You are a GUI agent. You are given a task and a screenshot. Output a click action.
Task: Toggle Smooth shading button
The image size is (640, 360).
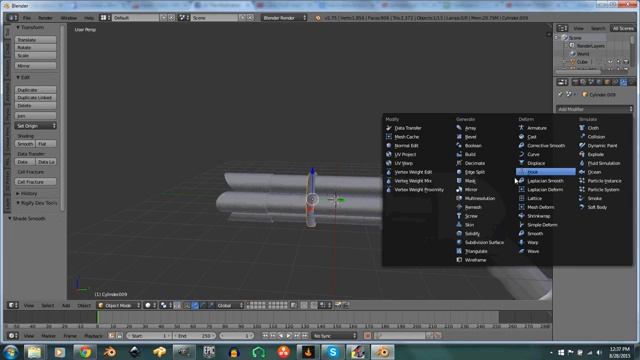[25, 144]
